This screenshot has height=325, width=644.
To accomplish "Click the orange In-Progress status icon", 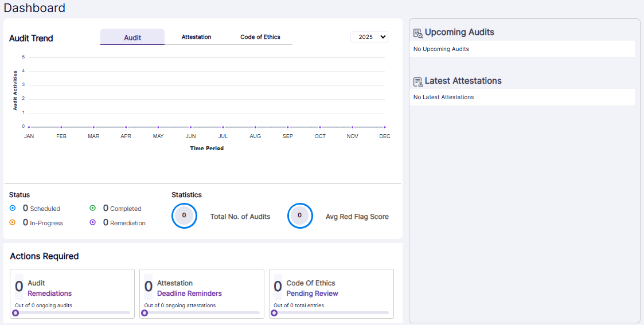I will pos(12,222).
